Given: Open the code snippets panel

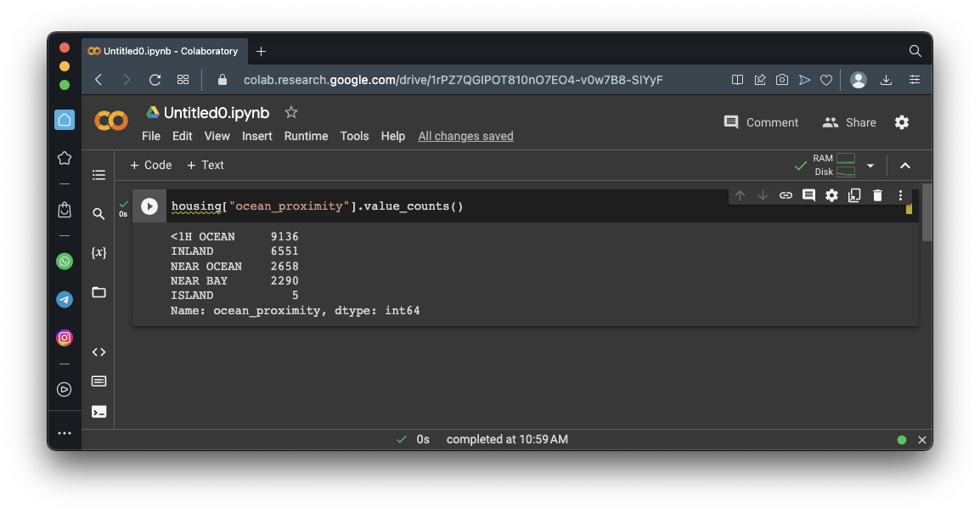Looking at the screenshot, I should coord(99,352).
